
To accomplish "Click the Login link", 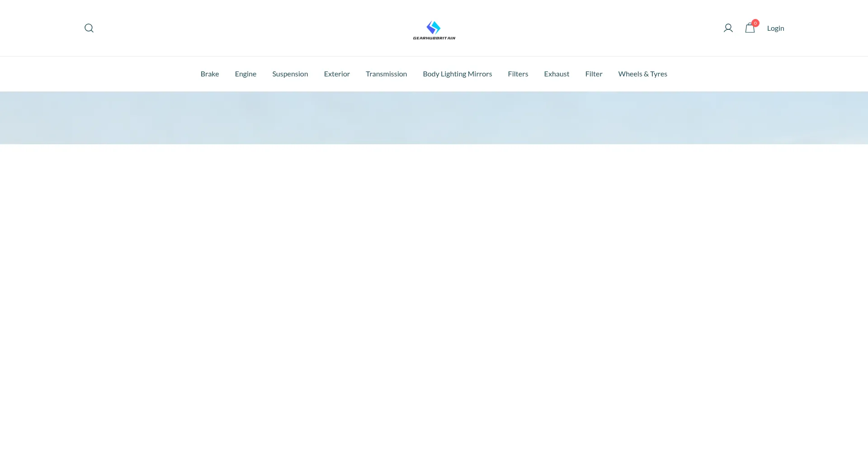I will (x=775, y=28).
